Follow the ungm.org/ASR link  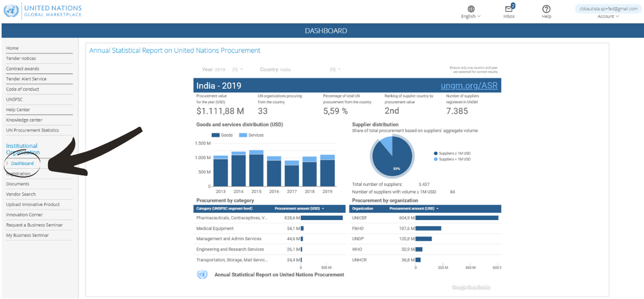pyautogui.click(x=469, y=86)
